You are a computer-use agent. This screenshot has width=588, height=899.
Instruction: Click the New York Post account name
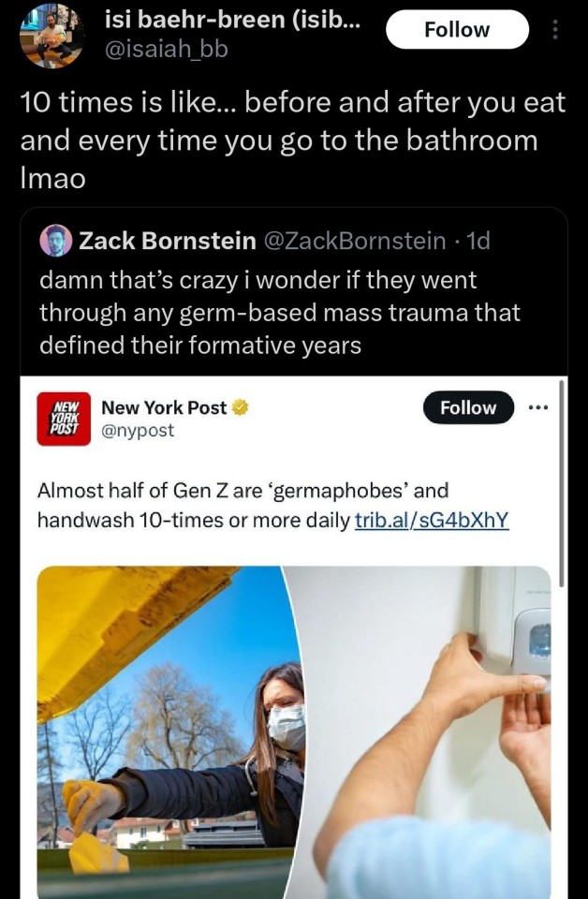(164, 407)
